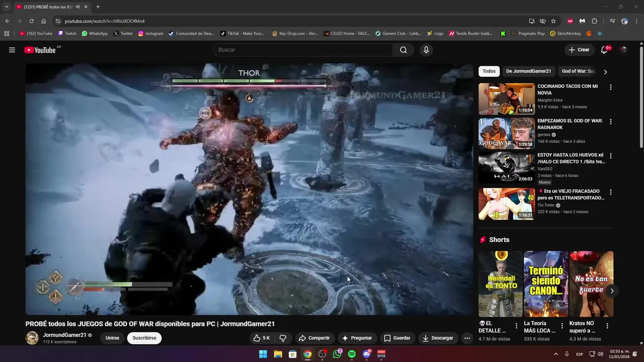Open the SkinsMonkey bookmark
The height and width of the screenshot is (362, 644).
pos(565,34)
